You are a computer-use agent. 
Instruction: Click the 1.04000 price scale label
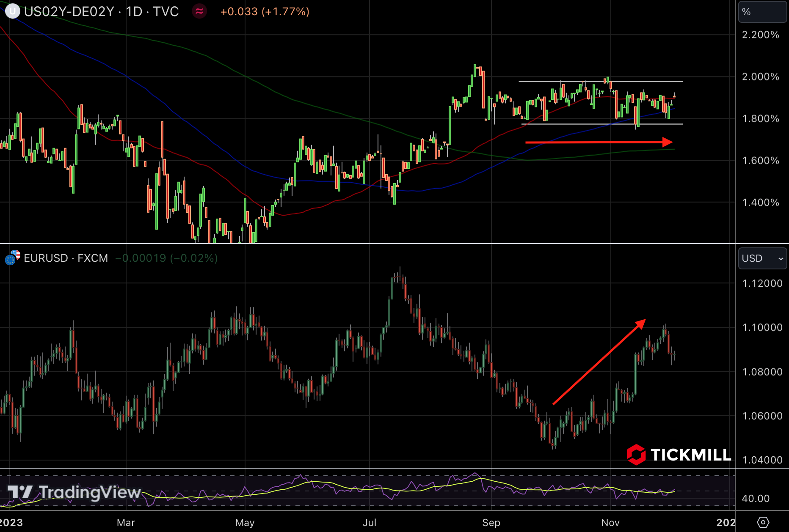(762, 460)
